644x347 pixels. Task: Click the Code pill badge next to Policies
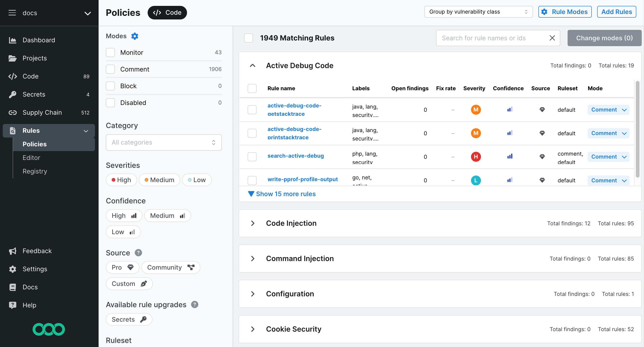click(x=167, y=12)
